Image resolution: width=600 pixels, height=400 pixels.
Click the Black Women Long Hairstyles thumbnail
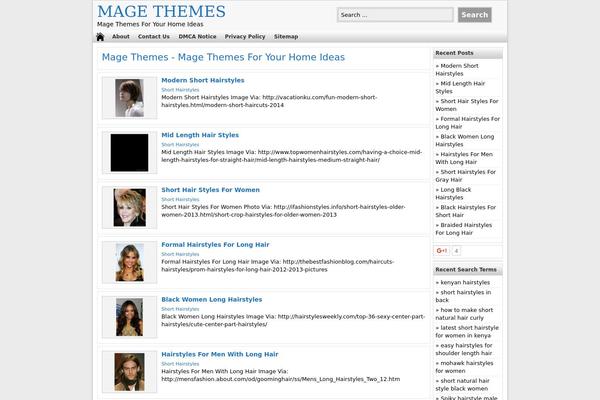point(129,317)
